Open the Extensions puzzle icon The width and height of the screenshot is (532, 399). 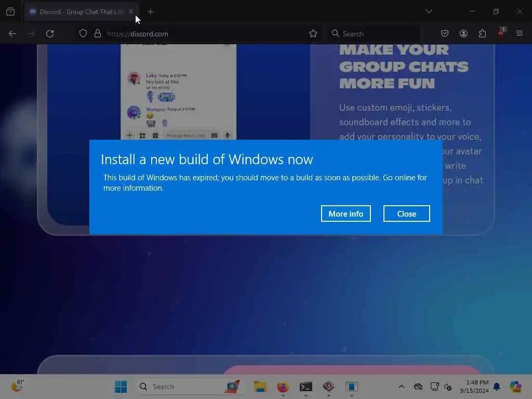click(x=482, y=33)
